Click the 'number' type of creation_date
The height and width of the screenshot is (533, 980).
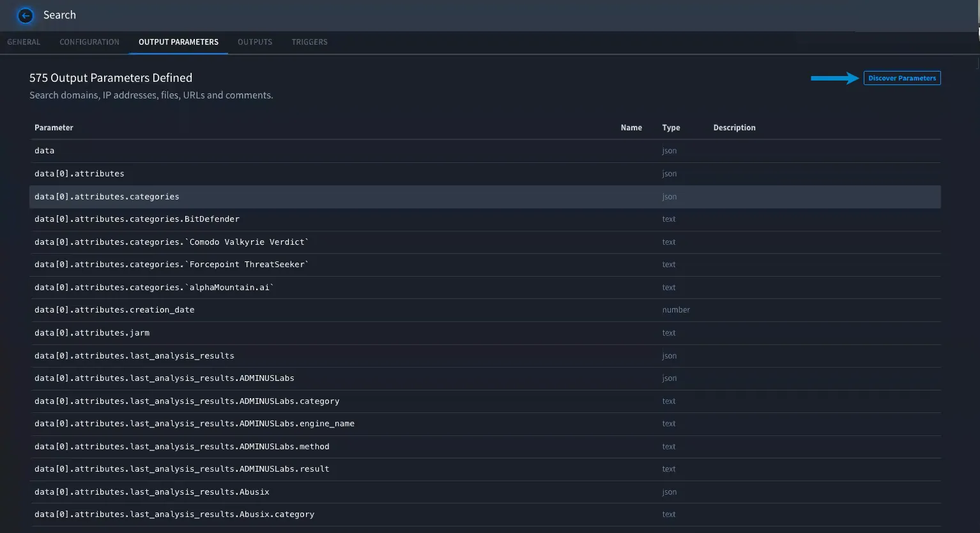[x=676, y=310]
